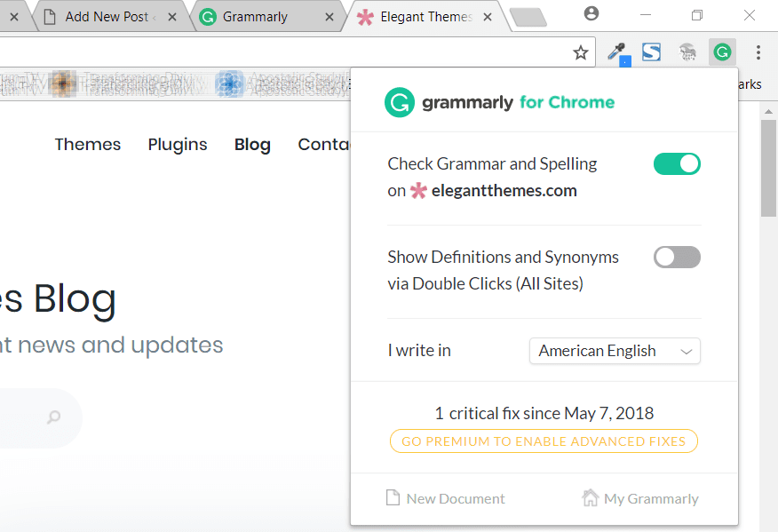Switch to the Add New Post tab
The height and width of the screenshot is (532, 778).
107,17
